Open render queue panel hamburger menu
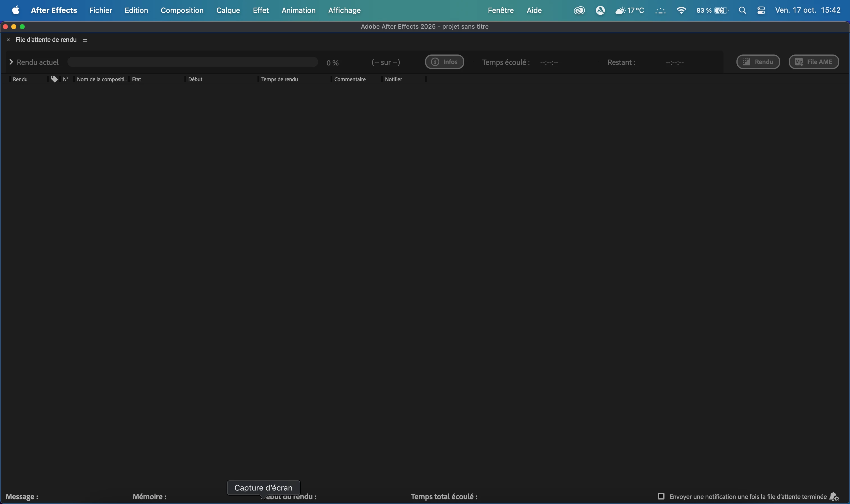The width and height of the screenshot is (850, 504). pos(85,40)
